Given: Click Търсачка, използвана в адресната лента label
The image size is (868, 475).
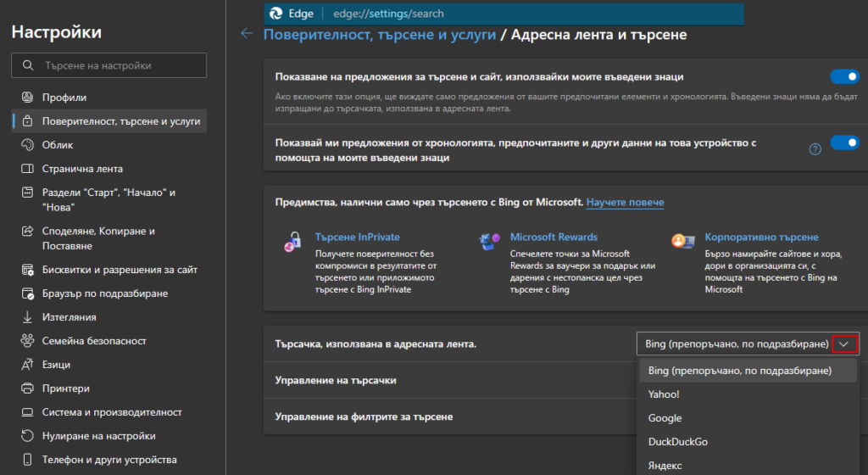Looking at the screenshot, I should point(376,344).
